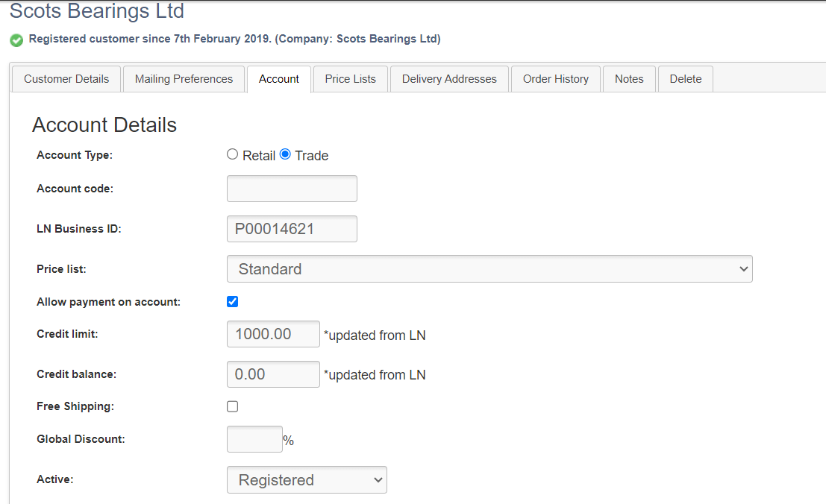Open the Customer Details tab

click(x=66, y=79)
